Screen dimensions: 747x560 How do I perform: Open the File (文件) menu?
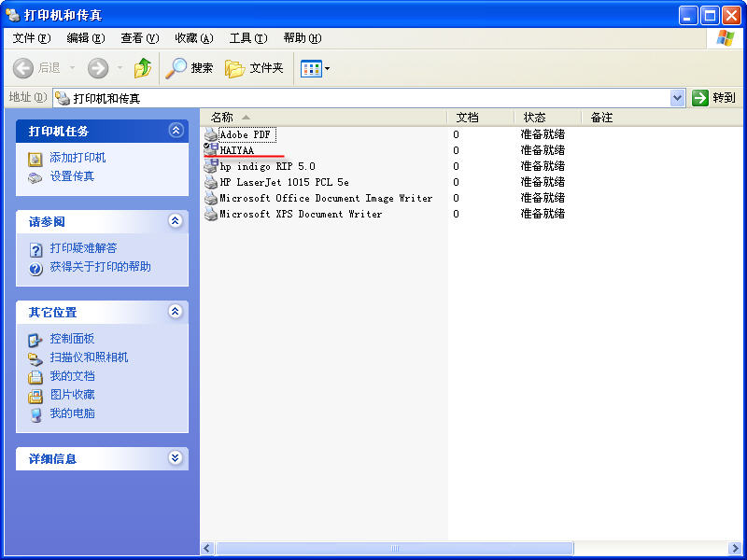pyautogui.click(x=32, y=38)
